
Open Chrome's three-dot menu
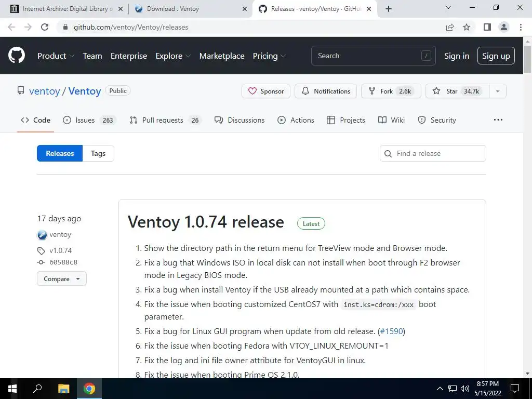click(521, 27)
